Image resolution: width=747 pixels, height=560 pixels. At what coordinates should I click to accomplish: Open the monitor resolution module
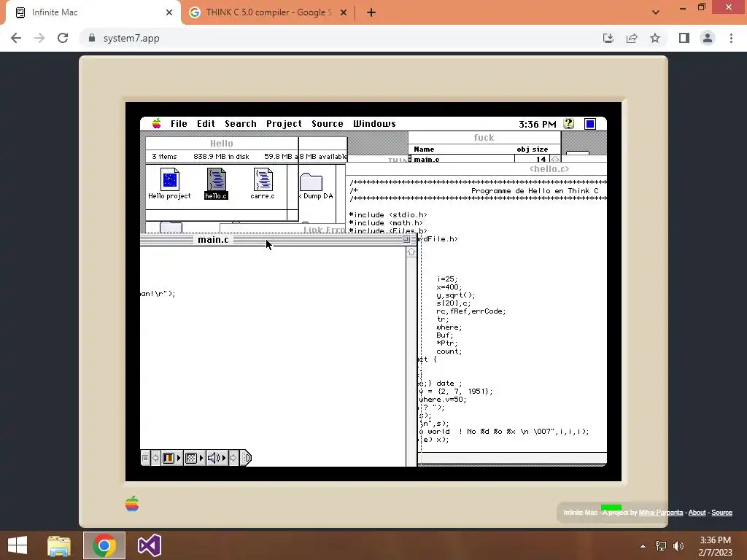coord(194,458)
